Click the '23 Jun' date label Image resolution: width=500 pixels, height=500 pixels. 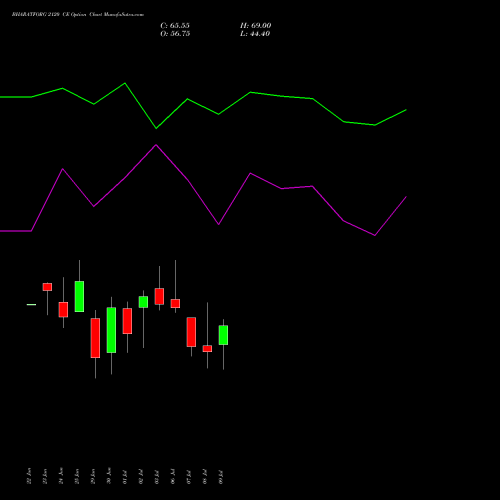coord(45,476)
